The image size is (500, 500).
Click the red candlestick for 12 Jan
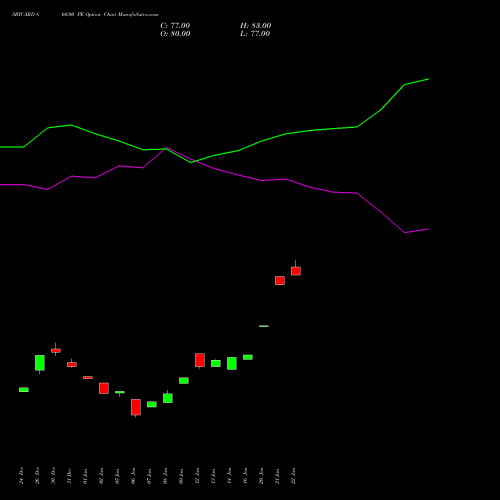click(200, 360)
